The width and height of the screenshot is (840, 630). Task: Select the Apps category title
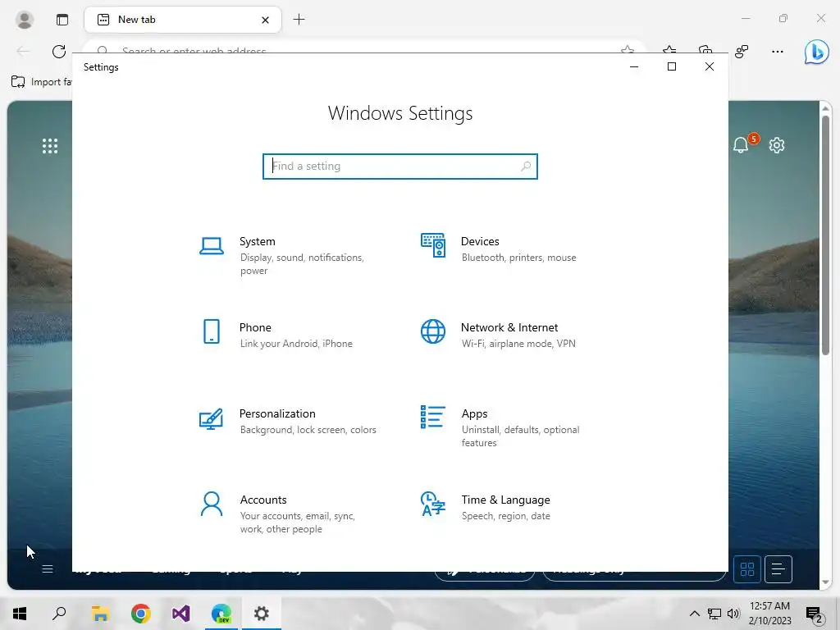pos(475,414)
